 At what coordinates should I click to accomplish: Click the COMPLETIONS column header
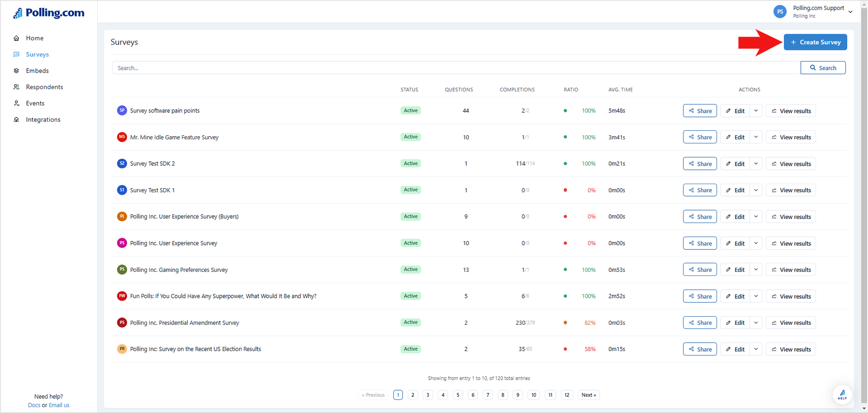coord(517,90)
